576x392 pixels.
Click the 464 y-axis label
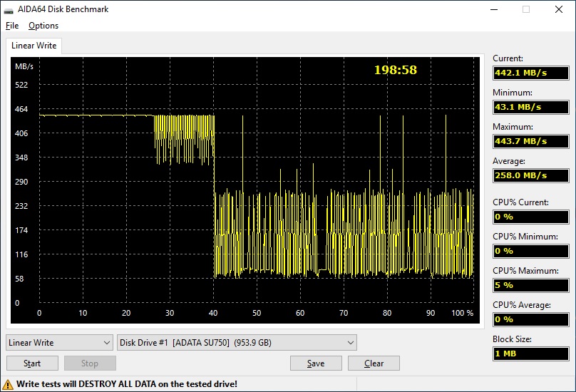(x=21, y=109)
